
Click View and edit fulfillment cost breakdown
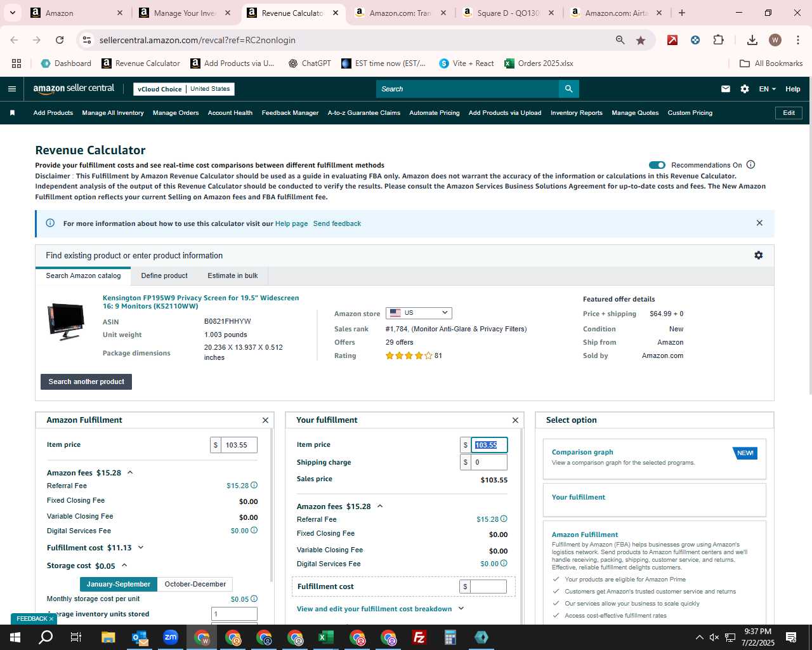coord(374,609)
